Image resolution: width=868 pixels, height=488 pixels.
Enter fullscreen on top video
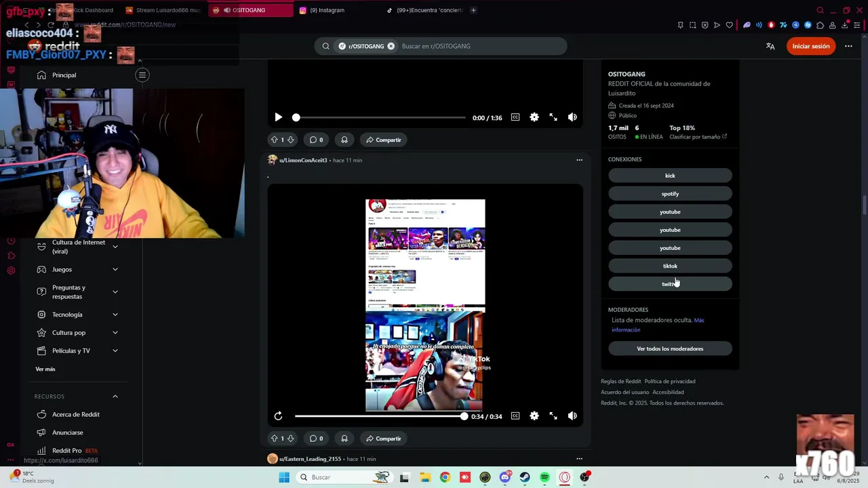pos(553,117)
